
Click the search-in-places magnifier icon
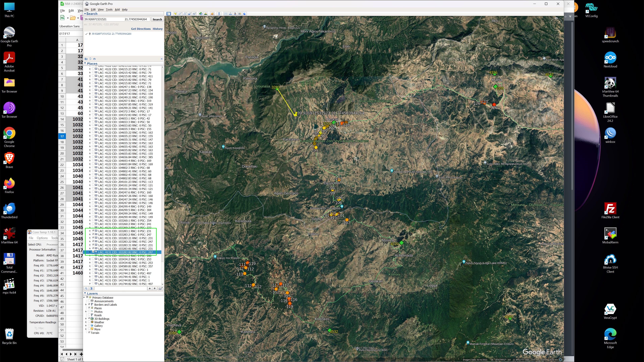click(86, 288)
